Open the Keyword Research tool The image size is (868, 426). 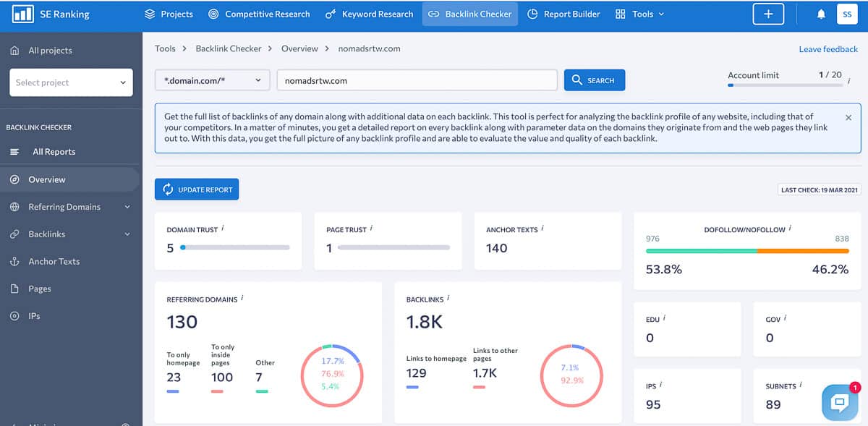369,13
